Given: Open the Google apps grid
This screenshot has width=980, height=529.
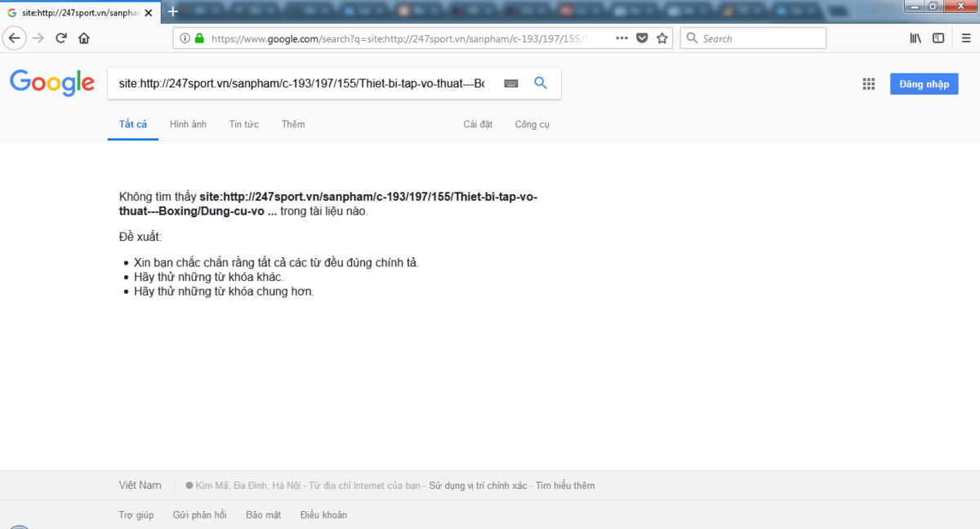Looking at the screenshot, I should click(869, 84).
